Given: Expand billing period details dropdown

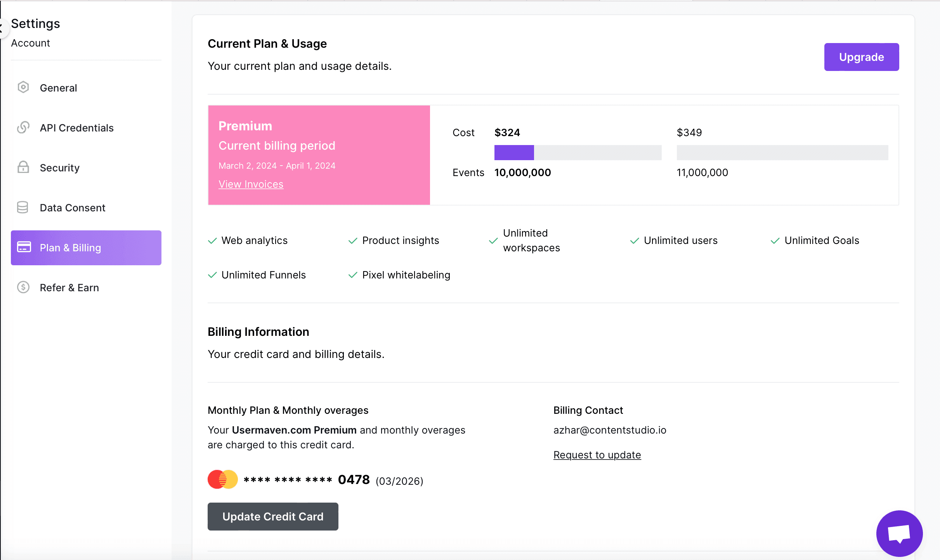Looking at the screenshot, I should click(276, 145).
